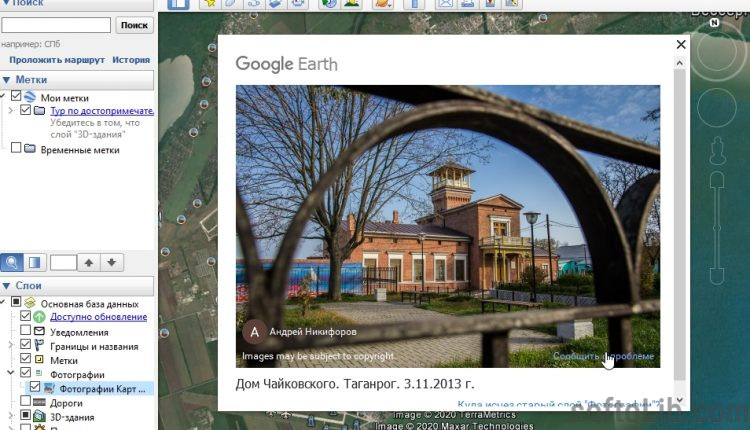This screenshot has height=430, width=750.
Task: Click the folder icon of Тур по достопримечате
Action: (x=40, y=110)
